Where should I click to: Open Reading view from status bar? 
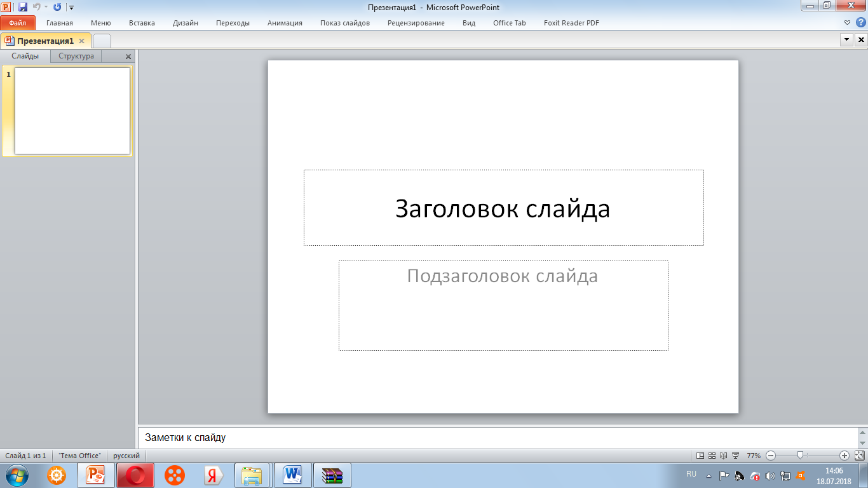pyautogui.click(x=723, y=456)
